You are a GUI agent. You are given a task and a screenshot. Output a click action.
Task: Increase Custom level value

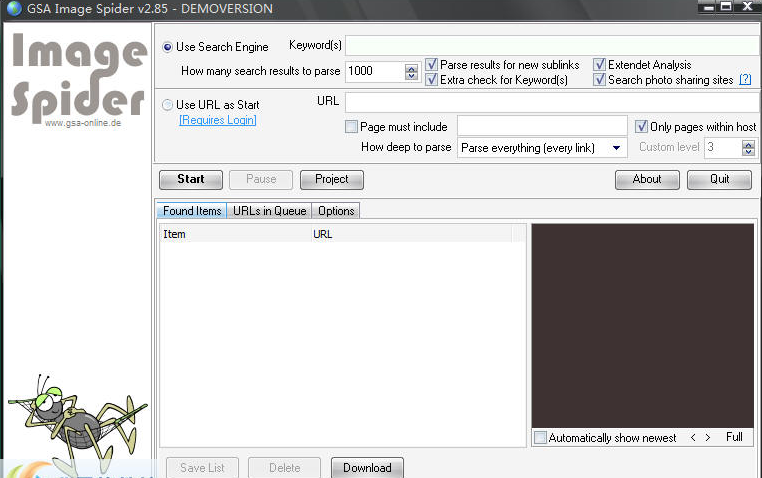tap(748, 144)
